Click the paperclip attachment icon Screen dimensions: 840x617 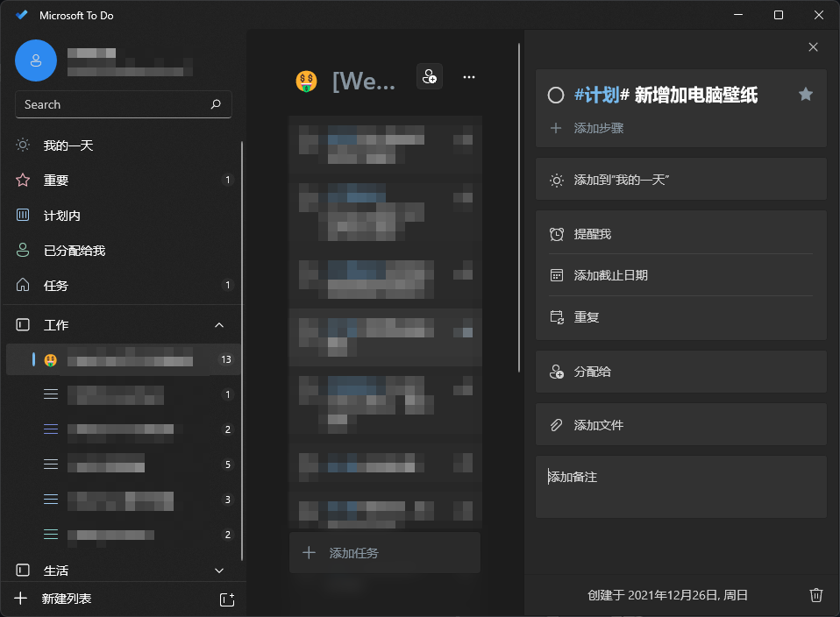coord(557,425)
